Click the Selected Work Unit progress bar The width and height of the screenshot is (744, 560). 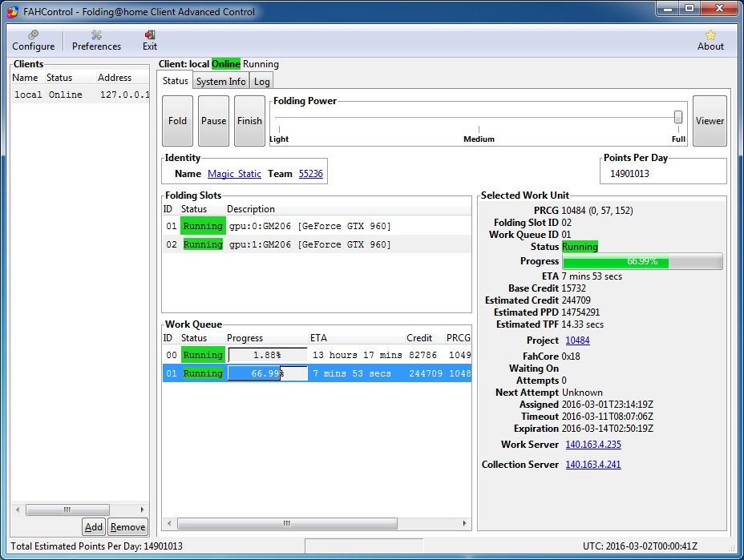click(x=642, y=261)
